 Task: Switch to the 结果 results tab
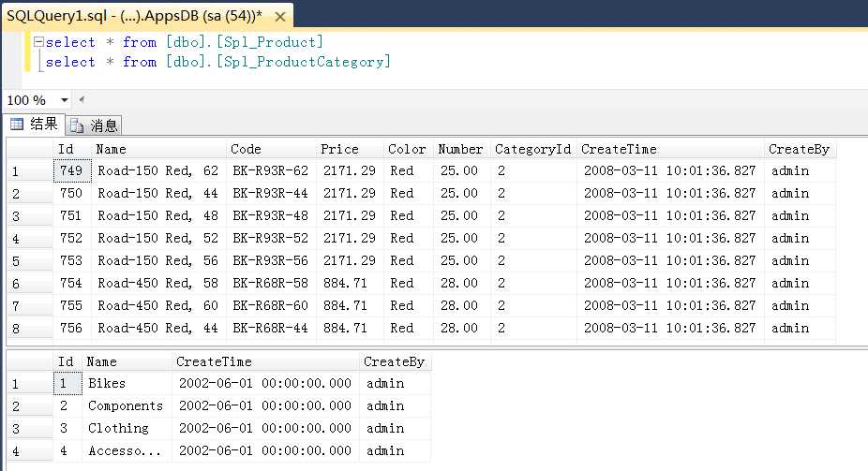click(x=34, y=125)
